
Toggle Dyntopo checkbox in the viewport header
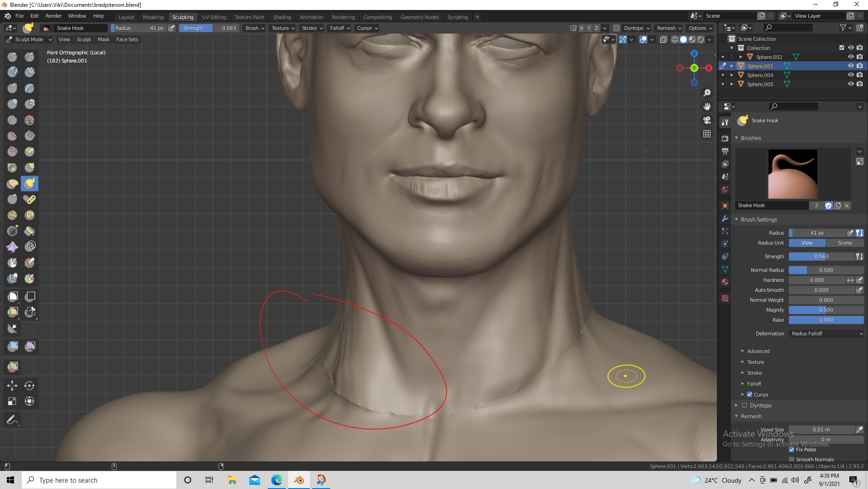pyautogui.click(x=616, y=28)
